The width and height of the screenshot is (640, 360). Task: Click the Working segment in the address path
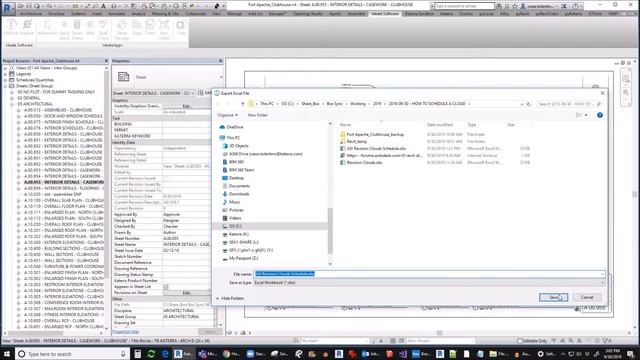(358, 104)
